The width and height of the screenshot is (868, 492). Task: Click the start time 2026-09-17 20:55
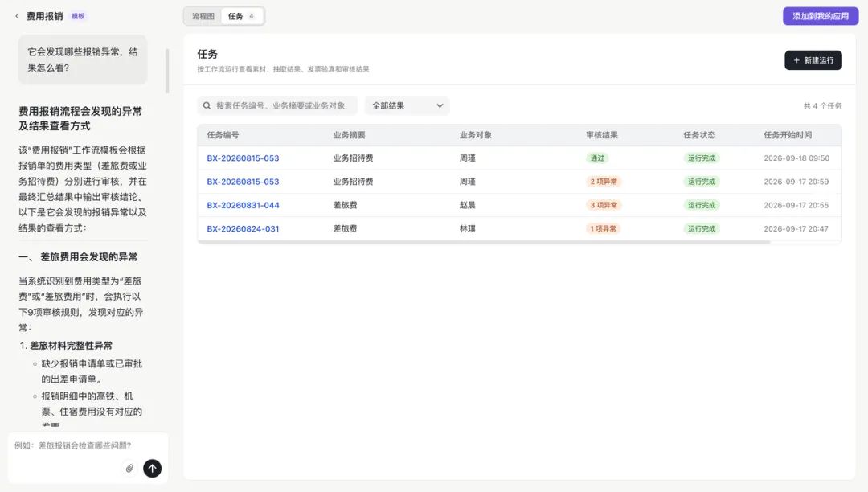[x=796, y=205]
